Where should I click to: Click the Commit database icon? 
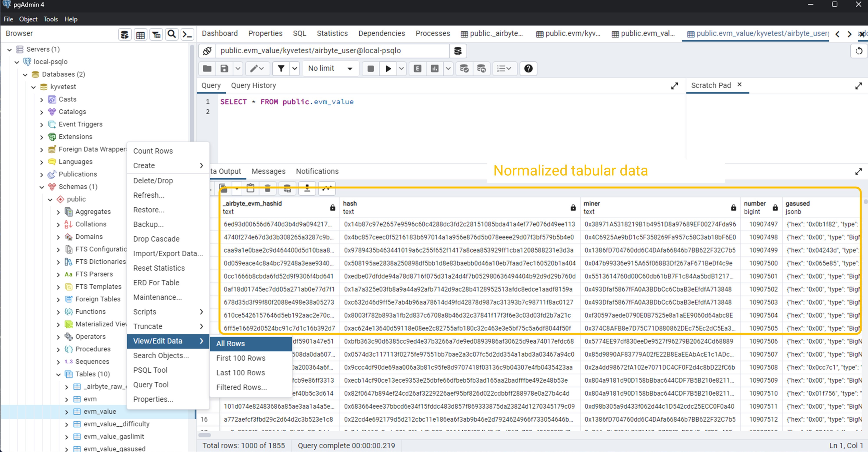464,69
